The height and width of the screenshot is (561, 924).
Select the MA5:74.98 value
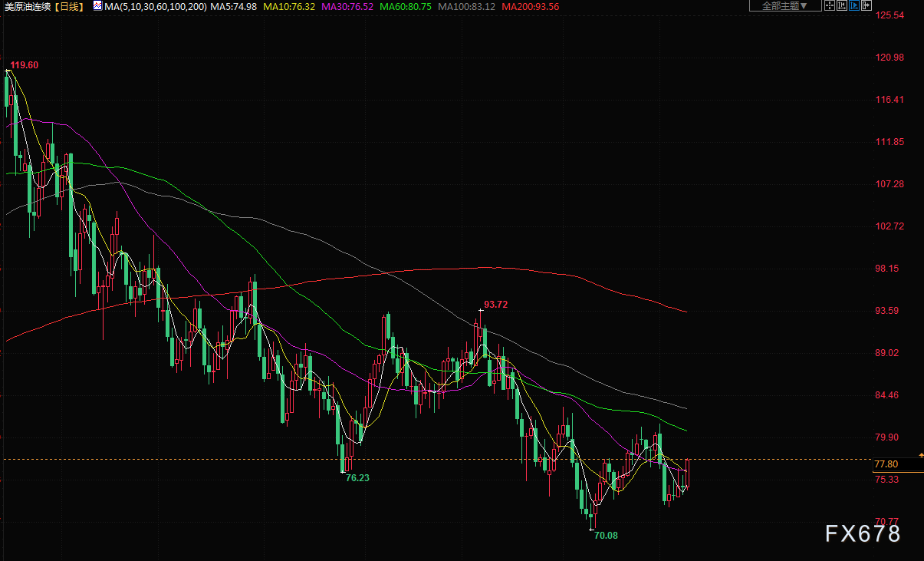pyautogui.click(x=233, y=6)
